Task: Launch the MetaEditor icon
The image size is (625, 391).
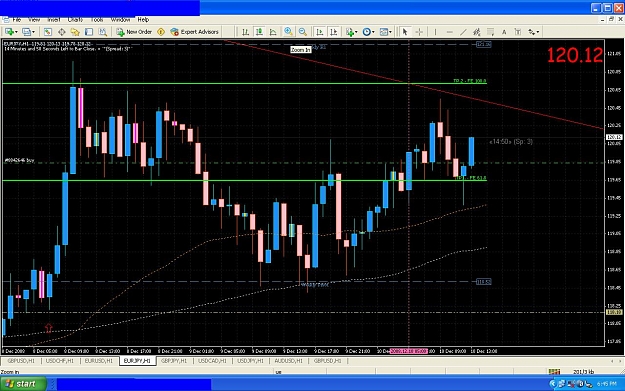Action: pyautogui.click(x=161, y=32)
